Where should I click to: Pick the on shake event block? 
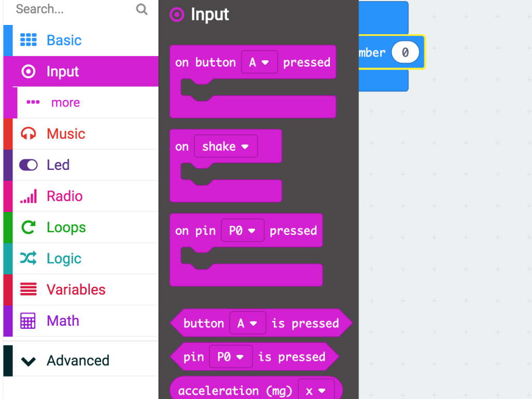point(225,166)
